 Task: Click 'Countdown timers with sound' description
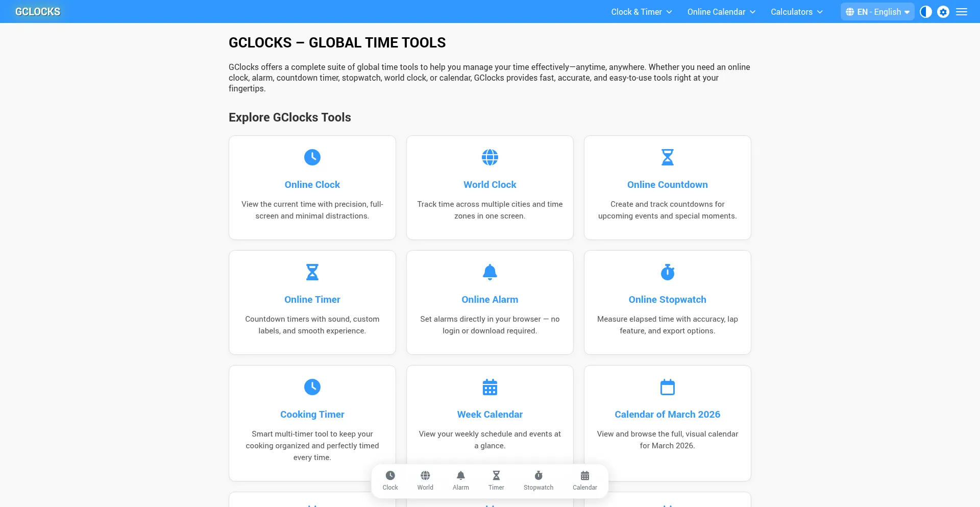click(312, 325)
